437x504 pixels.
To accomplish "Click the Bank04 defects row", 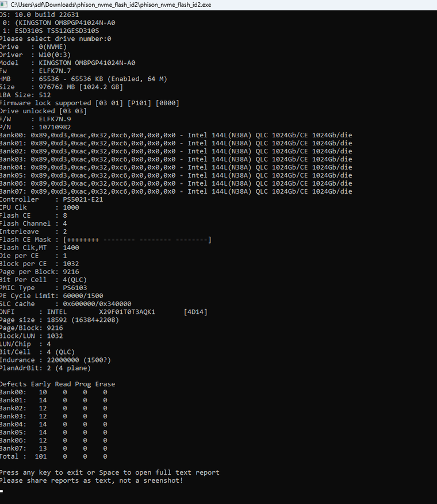I will point(53,425).
